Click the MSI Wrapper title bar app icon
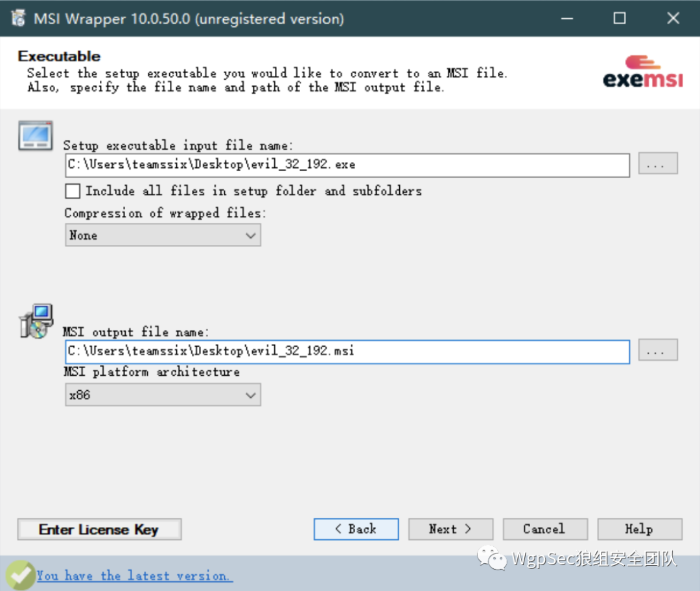 (x=18, y=18)
